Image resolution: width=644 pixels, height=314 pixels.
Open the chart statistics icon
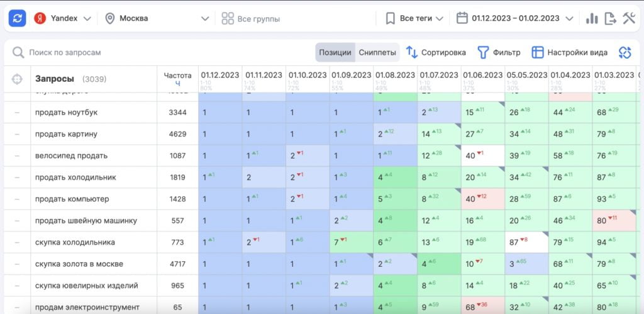591,18
